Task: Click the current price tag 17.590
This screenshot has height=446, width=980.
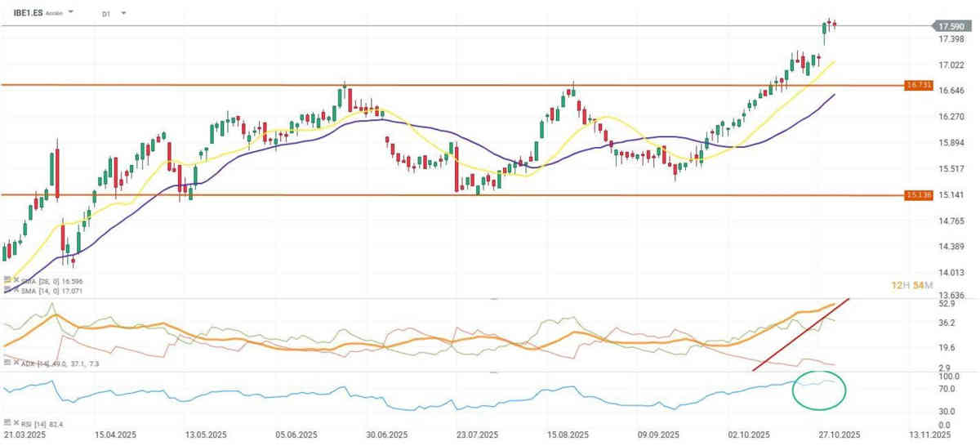Action: coord(947,26)
